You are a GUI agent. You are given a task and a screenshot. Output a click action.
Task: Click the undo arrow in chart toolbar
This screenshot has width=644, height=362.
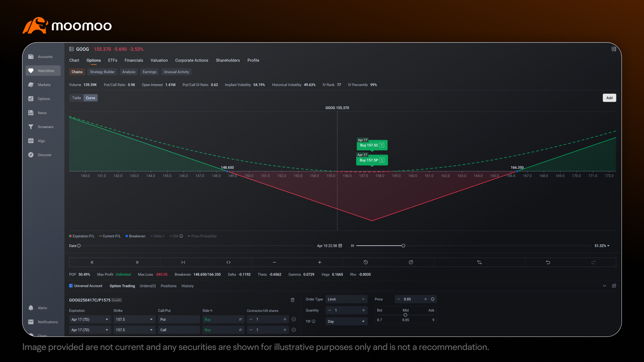coord(548,262)
